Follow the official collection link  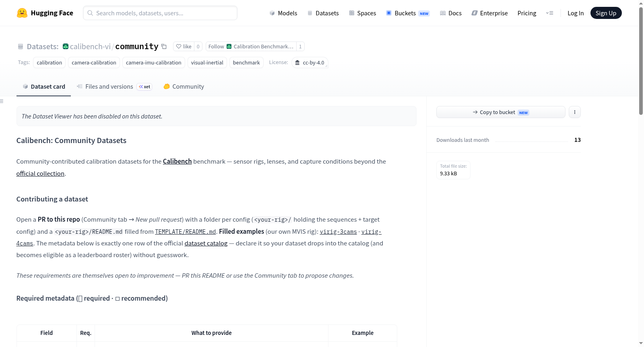40,173
